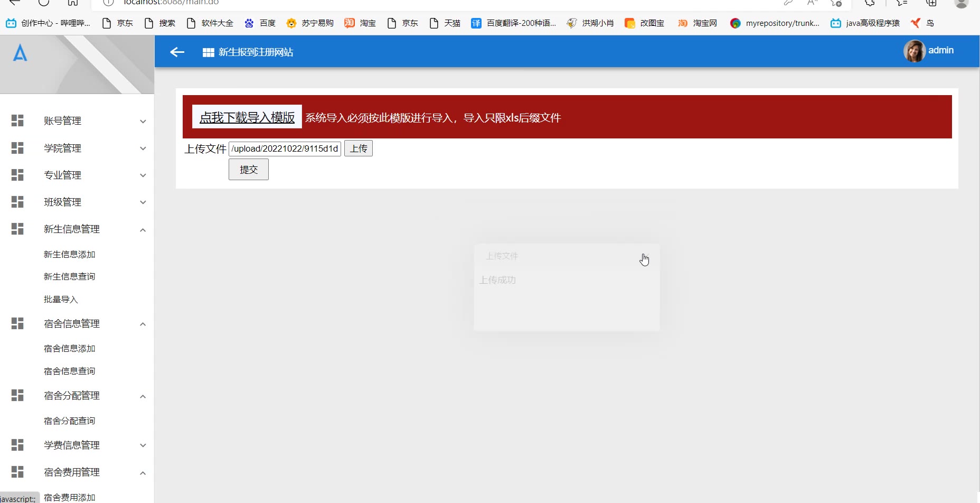Click the dashboard icon beside 宿舍信息管理
Screen dimensions: 980x503
pos(17,323)
